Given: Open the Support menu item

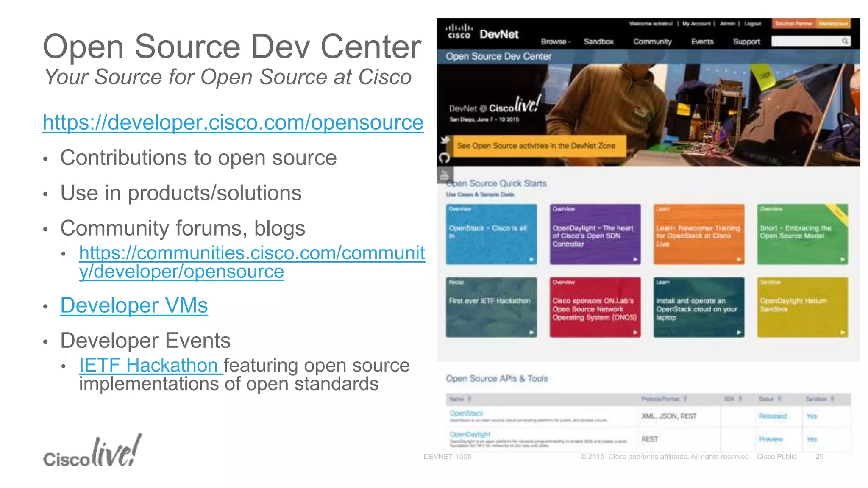Looking at the screenshot, I should [x=746, y=42].
